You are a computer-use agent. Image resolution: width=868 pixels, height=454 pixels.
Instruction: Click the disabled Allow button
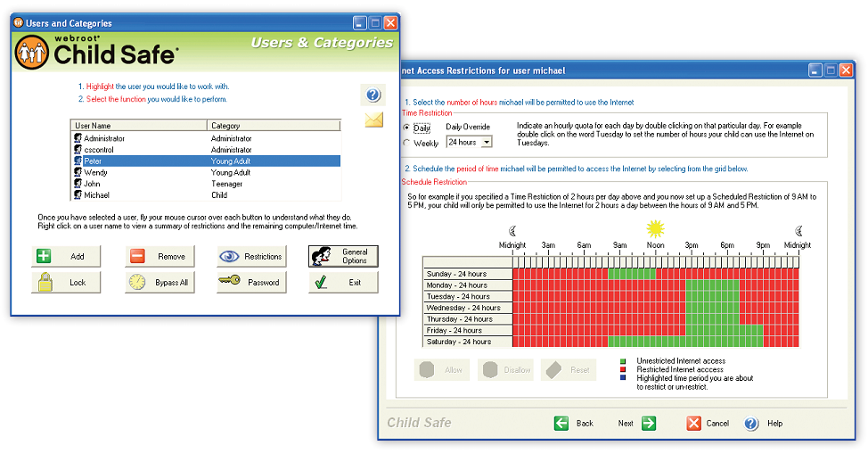(442, 370)
